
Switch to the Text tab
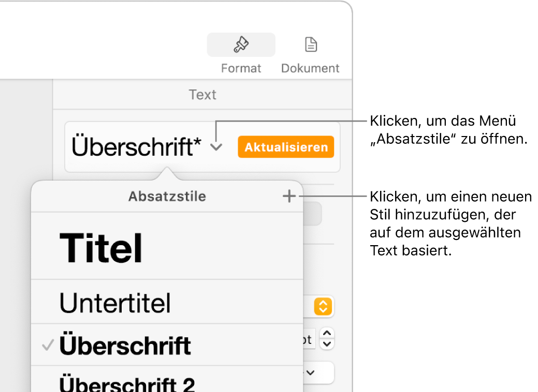coord(202,95)
